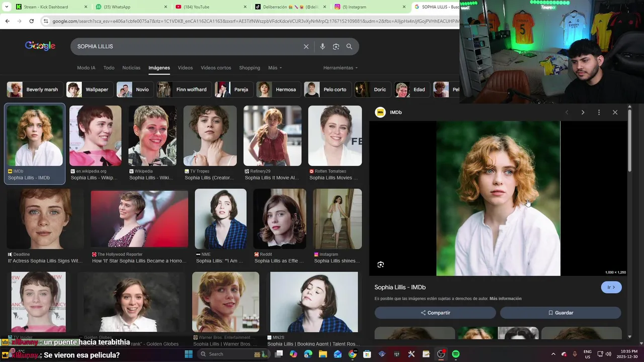Switch to the Noticias tab
This screenshot has width=644, height=362.
pyautogui.click(x=131, y=68)
